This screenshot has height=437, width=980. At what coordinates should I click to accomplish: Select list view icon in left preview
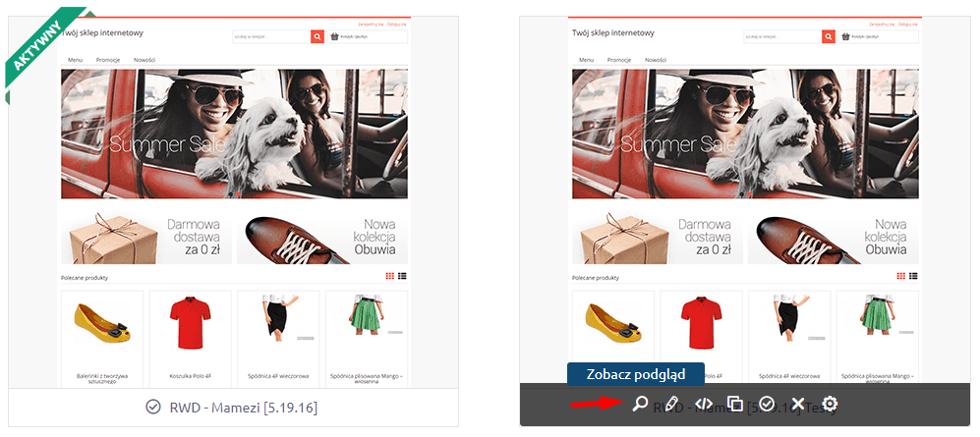coord(402,276)
